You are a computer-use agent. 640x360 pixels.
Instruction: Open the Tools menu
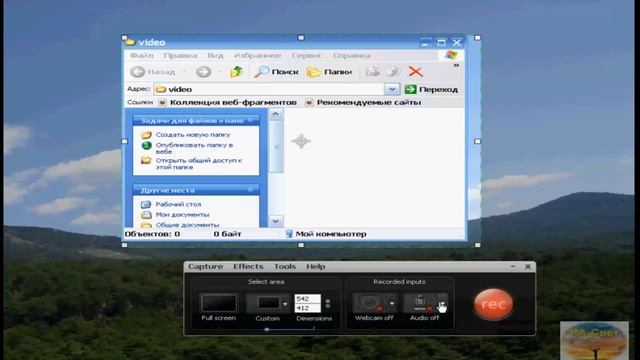(x=285, y=267)
